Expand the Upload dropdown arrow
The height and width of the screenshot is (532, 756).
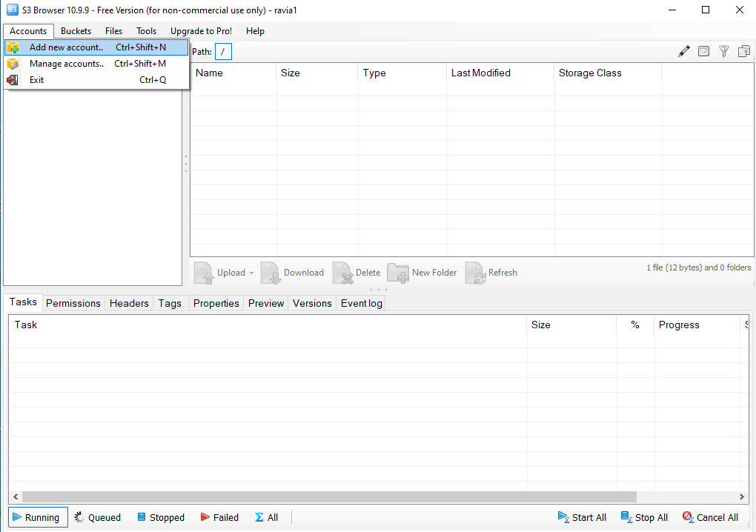tap(251, 273)
